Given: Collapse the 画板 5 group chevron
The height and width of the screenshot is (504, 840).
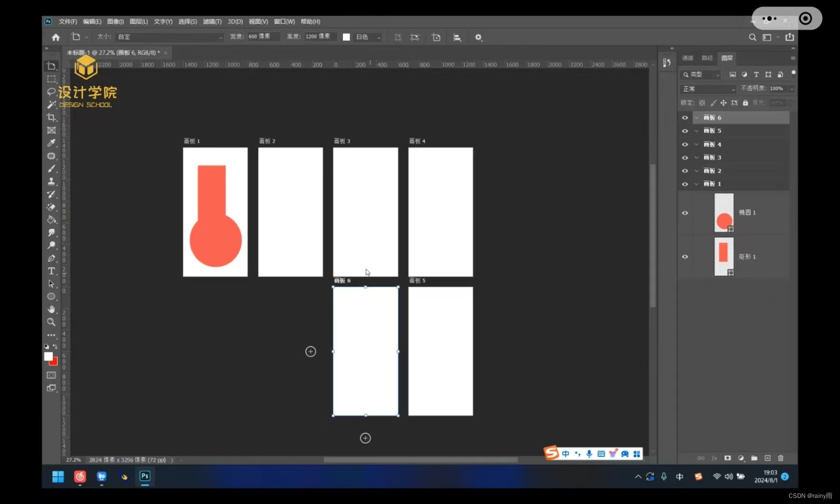Looking at the screenshot, I should pyautogui.click(x=696, y=131).
